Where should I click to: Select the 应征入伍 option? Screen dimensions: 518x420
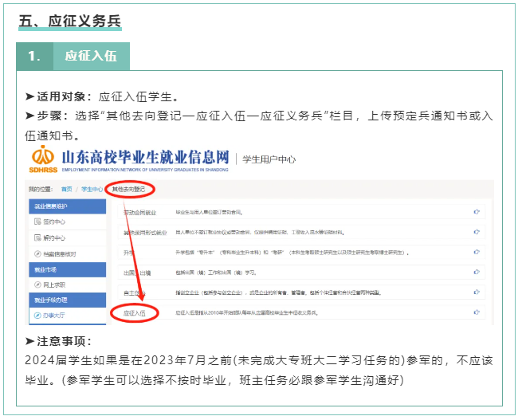click(134, 314)
